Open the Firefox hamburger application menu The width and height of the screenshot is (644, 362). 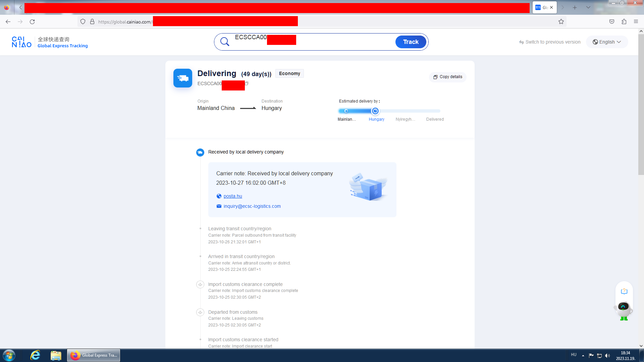(x=636, y=22)
